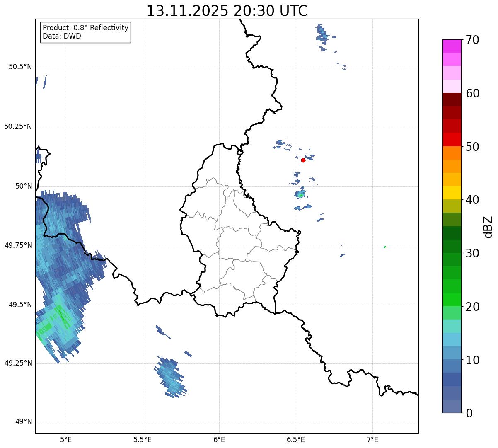Click the 60 colorbar tick label
Image resolution: width=498 pixels, height=448 pixels.
(472, 93)
